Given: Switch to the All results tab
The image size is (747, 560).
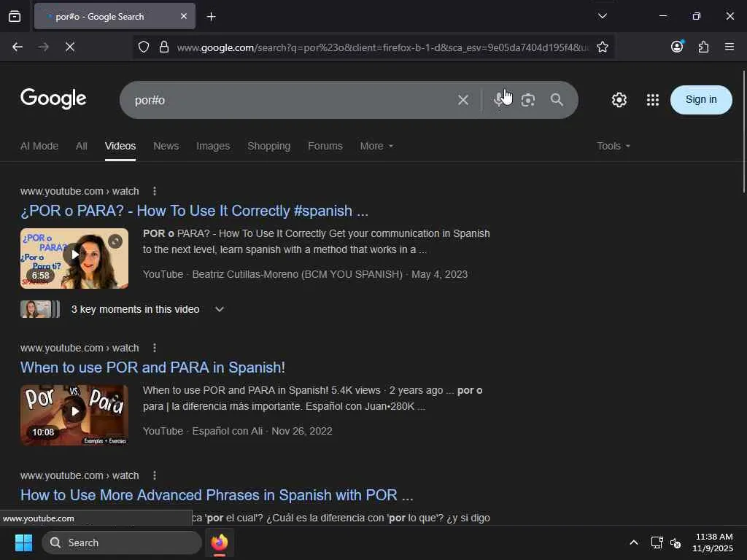Looking at the screenshot, I should pos(82,146).
